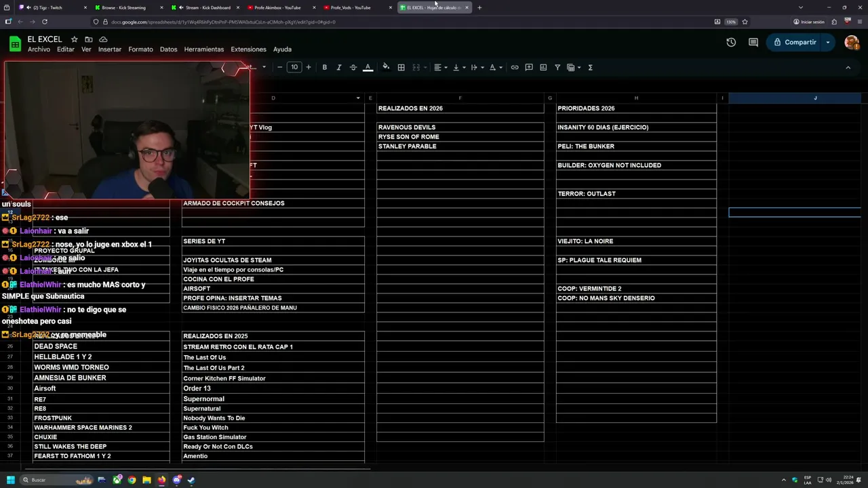Click the browser address bar URL

(x=224, y=22)
